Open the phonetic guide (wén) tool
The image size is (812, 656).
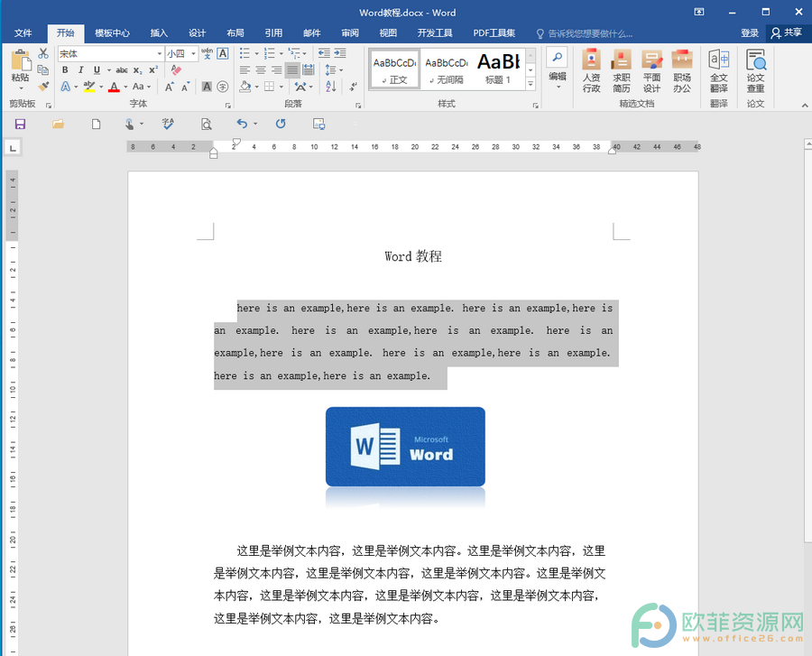[x=207, y=53]
